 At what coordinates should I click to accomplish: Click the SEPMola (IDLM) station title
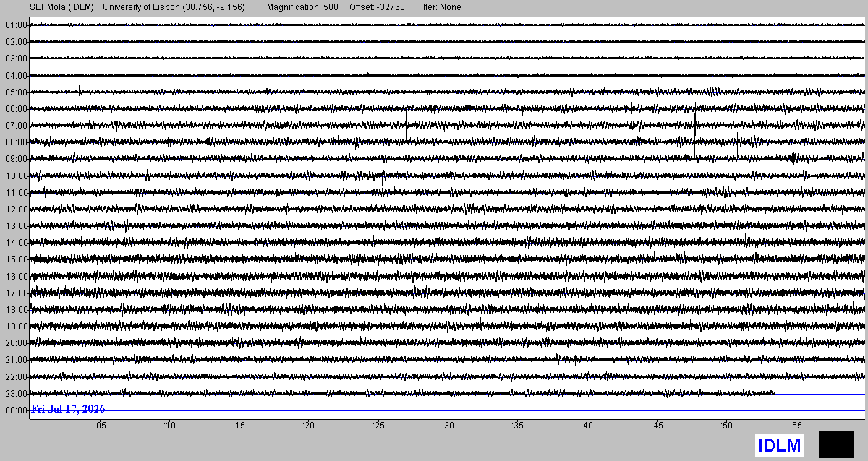point(63,7)
